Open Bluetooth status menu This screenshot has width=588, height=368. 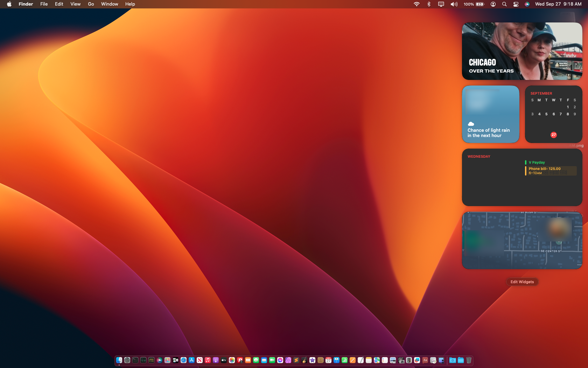pyautogui.click(x=429, y=4)
